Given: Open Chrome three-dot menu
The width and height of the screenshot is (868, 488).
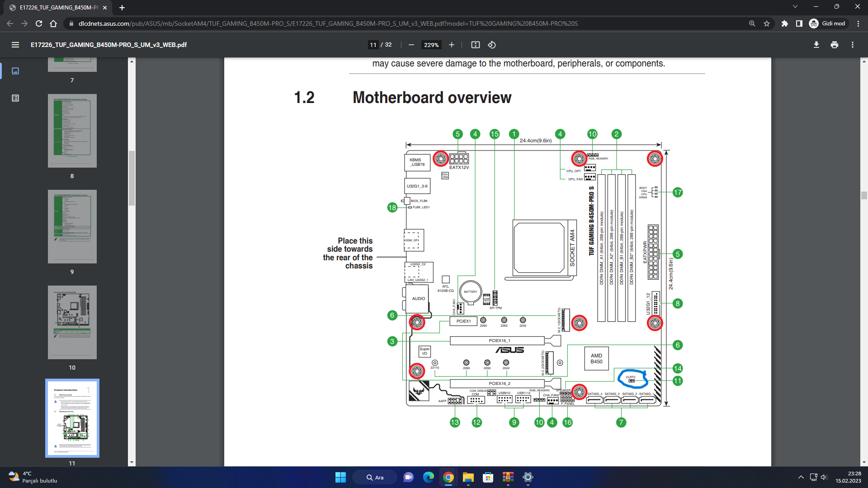Looking at the screenshot, I should coord(858,23).
